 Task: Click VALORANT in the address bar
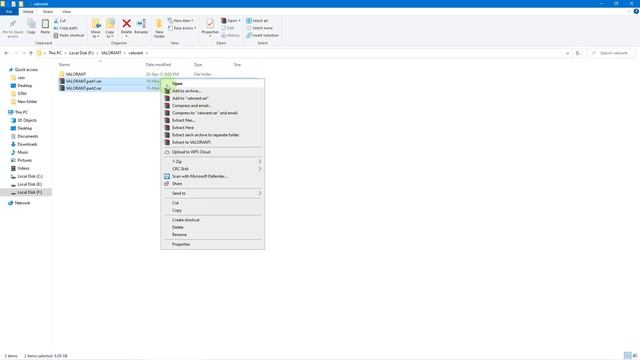pos(111,53)
